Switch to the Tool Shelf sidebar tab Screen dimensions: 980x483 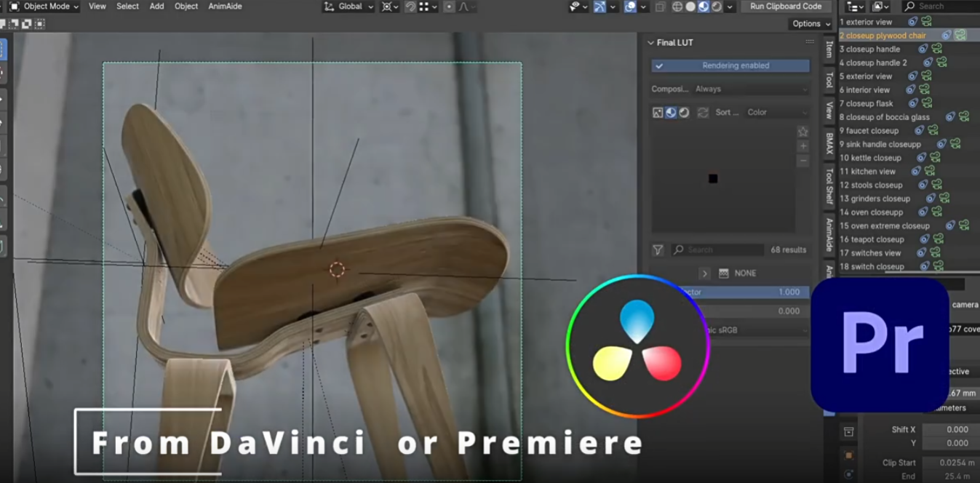pos(829,186)
